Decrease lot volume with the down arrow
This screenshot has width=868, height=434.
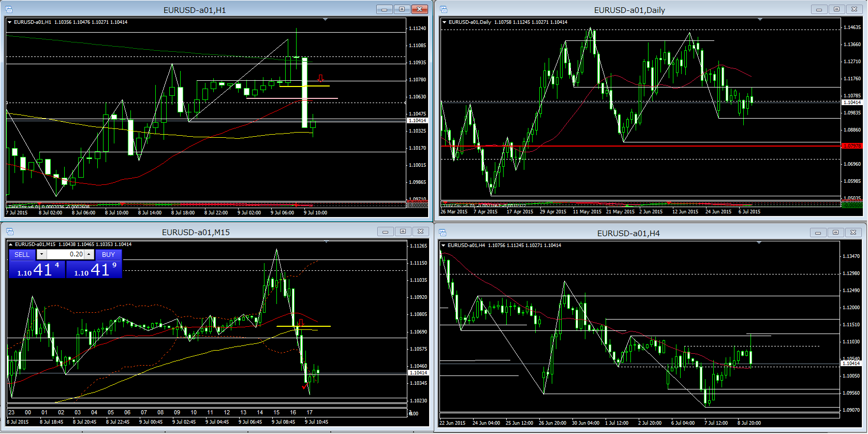(41, 254)
